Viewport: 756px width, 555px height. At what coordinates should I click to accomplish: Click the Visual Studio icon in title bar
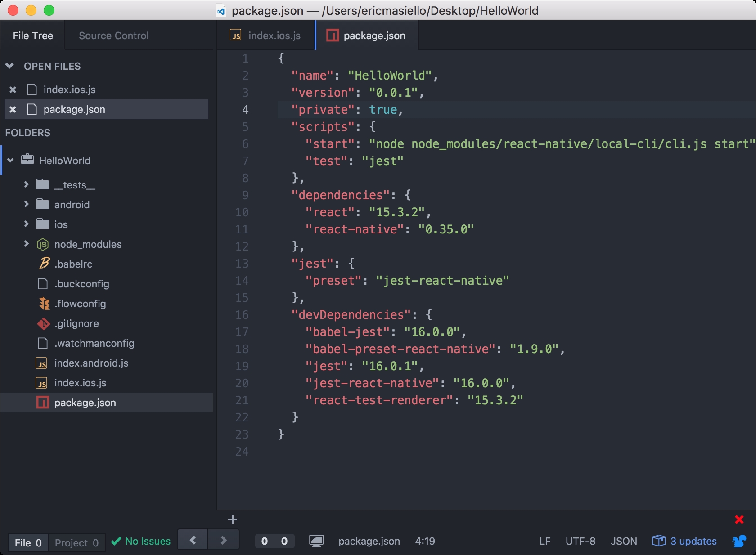221,11
